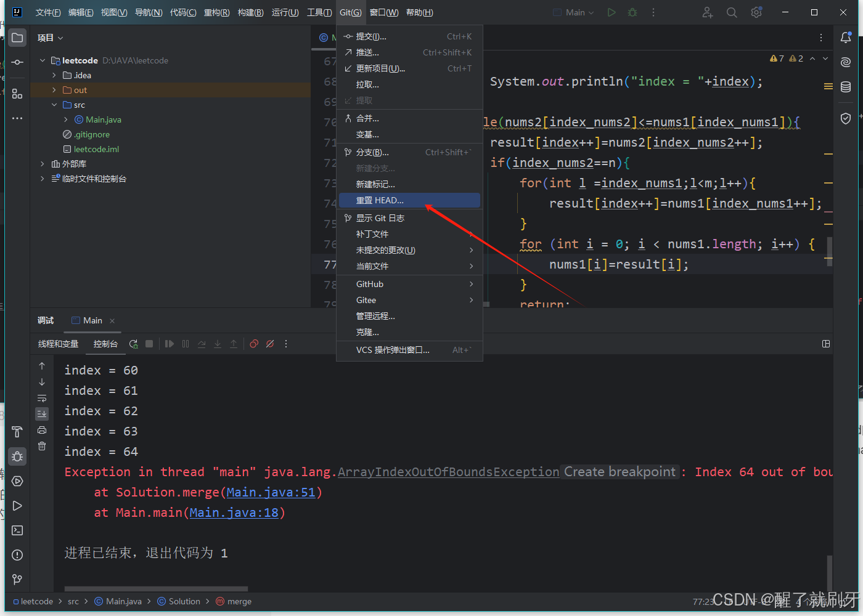Open the Database tool window
Viewport: 863px width, 616px height.
[x=846, y=87]
